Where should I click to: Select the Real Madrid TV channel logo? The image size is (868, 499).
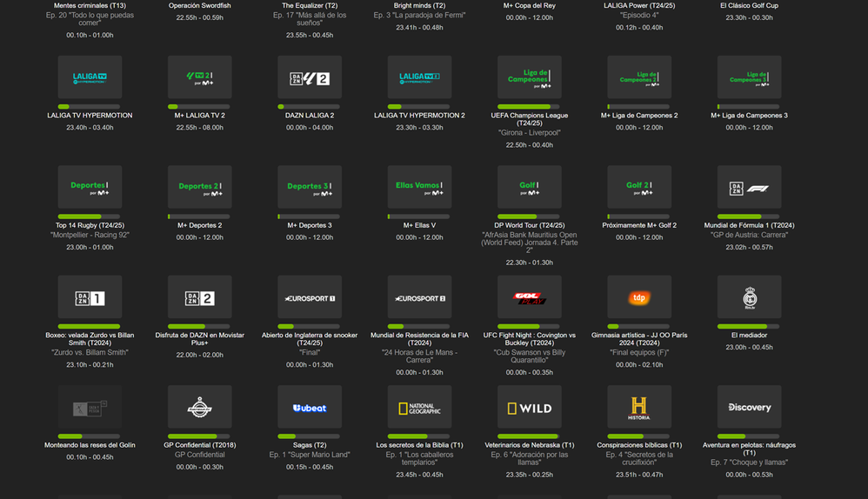coord(749,298)
